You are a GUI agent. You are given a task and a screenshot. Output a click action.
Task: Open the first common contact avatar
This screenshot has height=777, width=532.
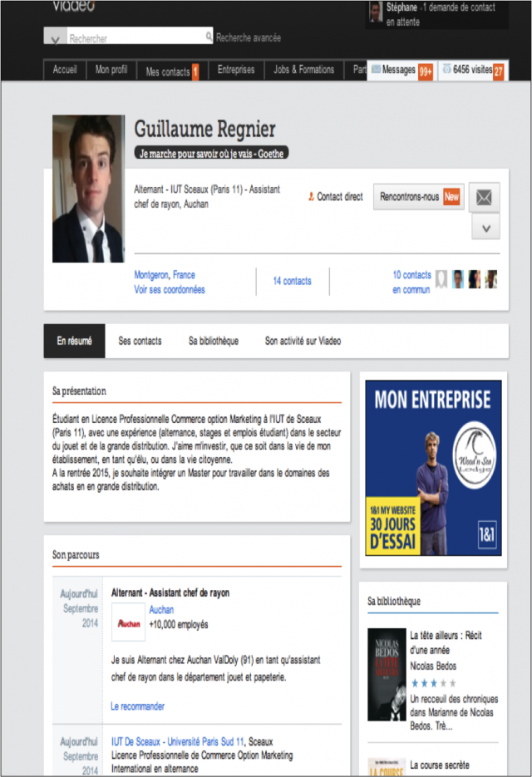coord(441,279)
